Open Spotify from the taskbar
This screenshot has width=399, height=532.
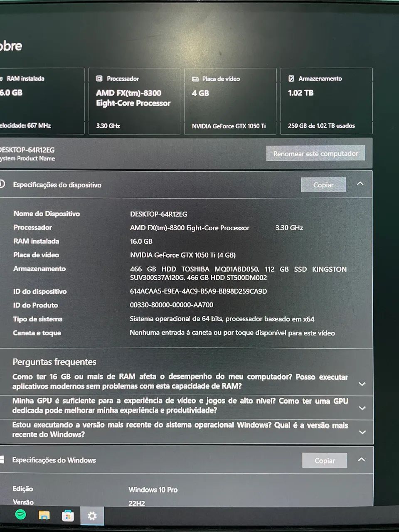pyautogui.click(x=20, y=515)
